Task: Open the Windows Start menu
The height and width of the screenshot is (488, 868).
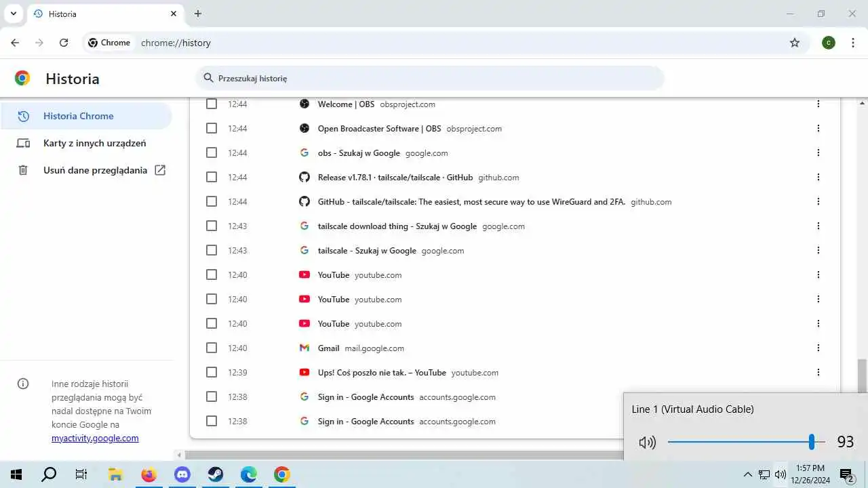Action: 16,474
